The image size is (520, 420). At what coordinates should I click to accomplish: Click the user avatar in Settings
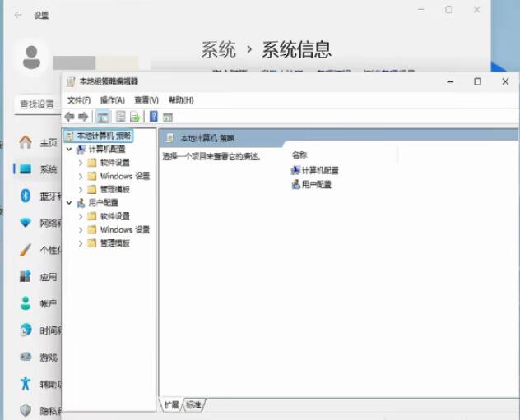32,58
